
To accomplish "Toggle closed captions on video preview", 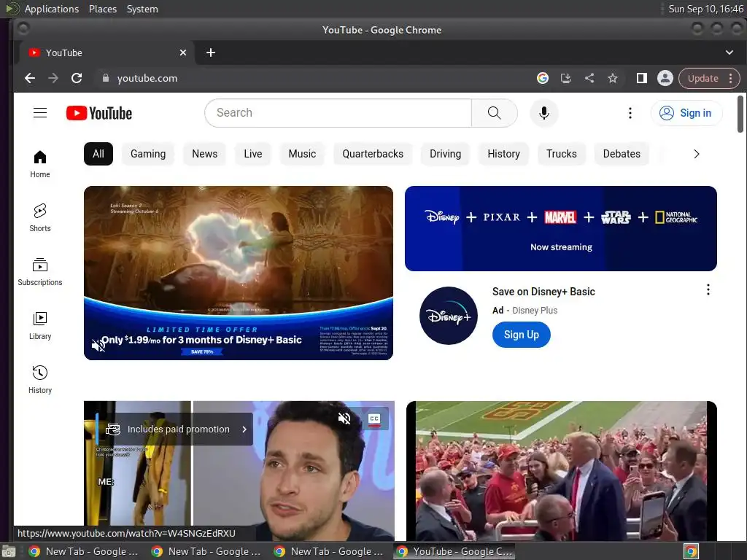I will click(374, 419).
